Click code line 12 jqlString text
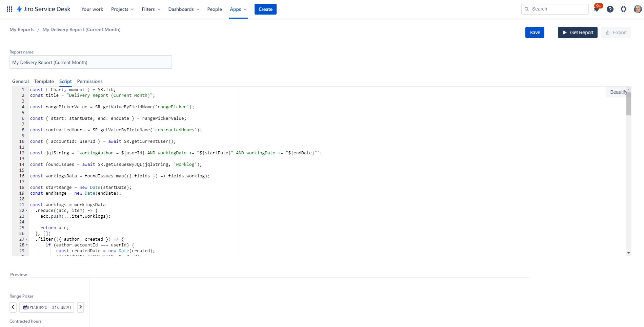Screen dimensions: 644x327 [176, 153]
